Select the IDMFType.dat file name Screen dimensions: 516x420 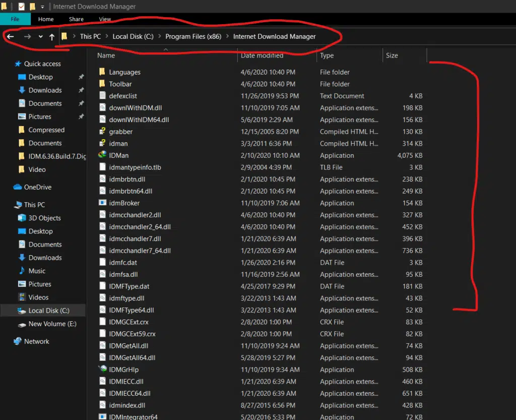tap(129, 286)
